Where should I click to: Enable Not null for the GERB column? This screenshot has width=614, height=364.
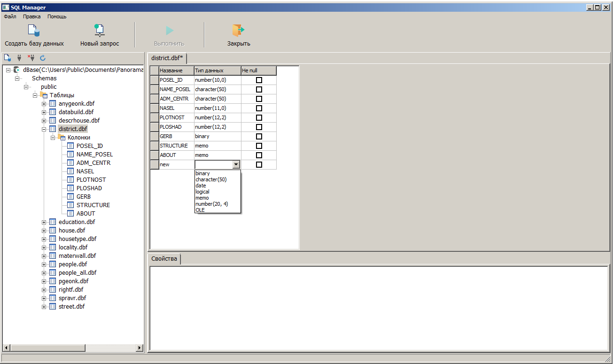coord(259,136)
